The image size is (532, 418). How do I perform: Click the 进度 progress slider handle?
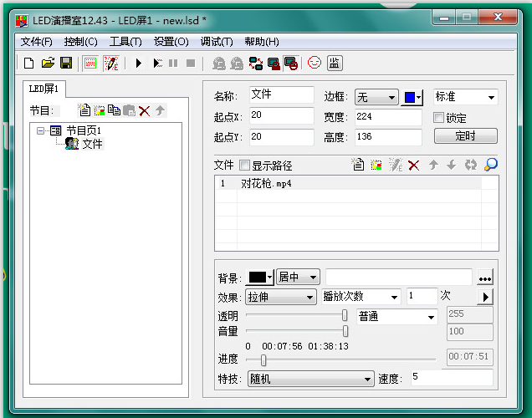click(263, 360)
